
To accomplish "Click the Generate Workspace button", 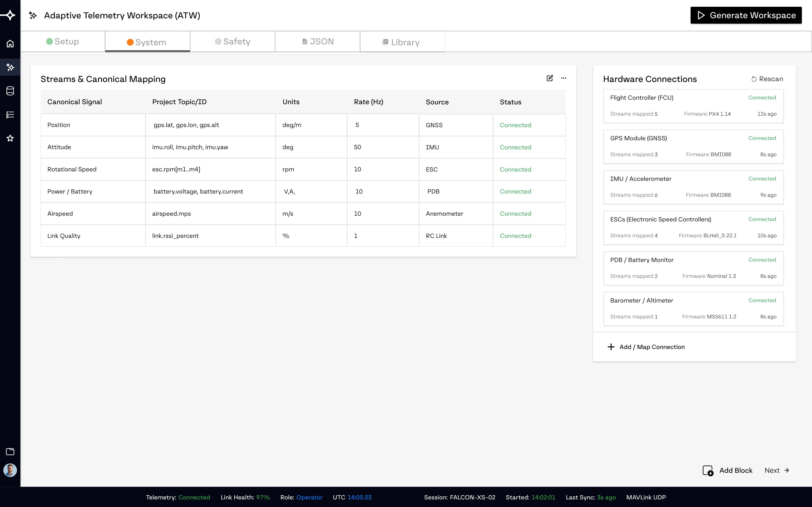I will point(746,15).
